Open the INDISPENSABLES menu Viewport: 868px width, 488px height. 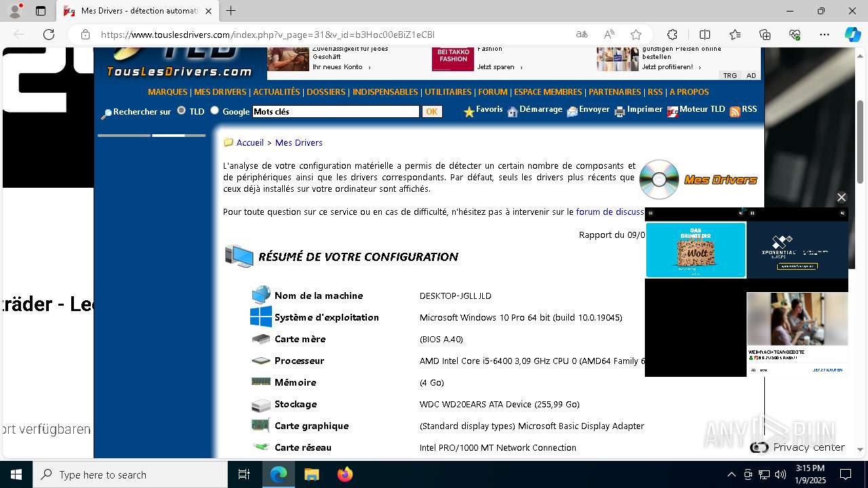click(x=385, y=92)
